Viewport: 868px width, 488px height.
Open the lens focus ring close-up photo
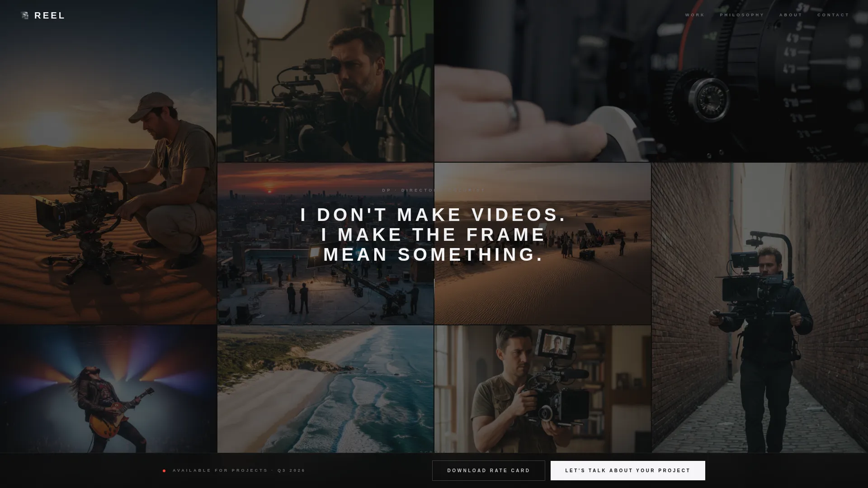pos(651,81)
